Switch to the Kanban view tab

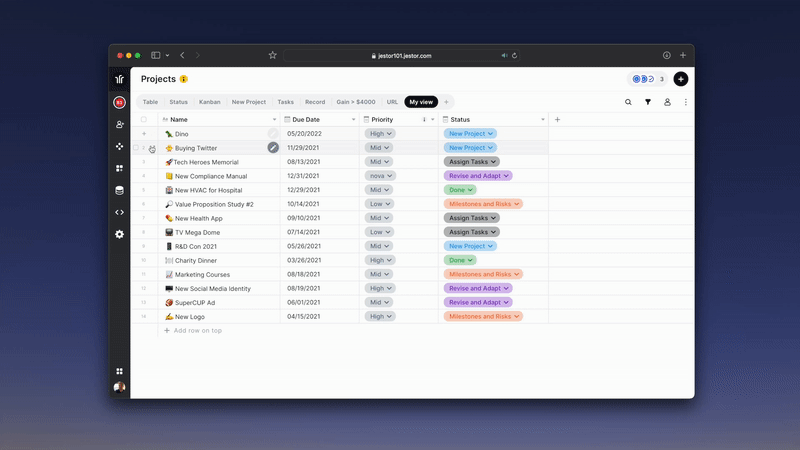(210, 102)
